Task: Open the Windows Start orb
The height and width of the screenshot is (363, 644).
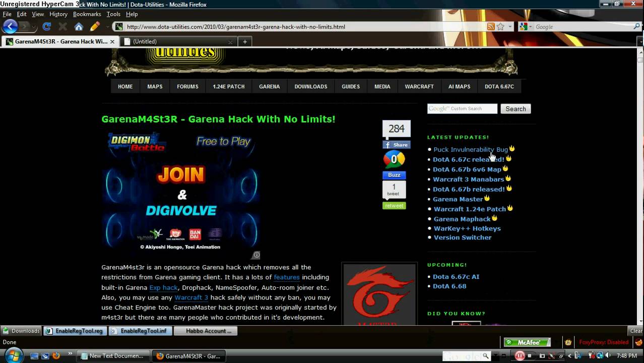Action: pos(14,355)
